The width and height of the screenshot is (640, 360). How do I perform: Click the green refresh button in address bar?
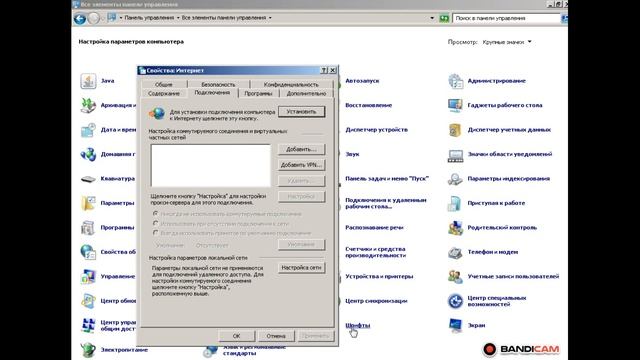(x=444, y=18)
